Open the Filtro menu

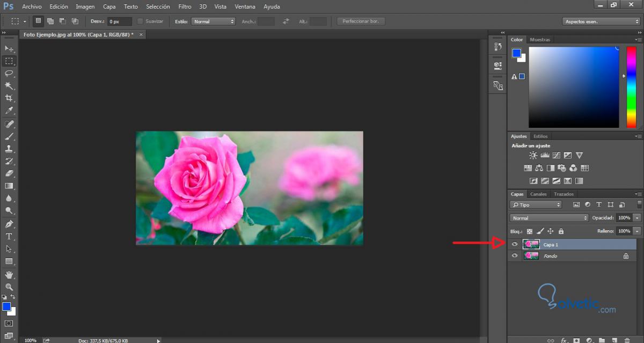(185, 7)
